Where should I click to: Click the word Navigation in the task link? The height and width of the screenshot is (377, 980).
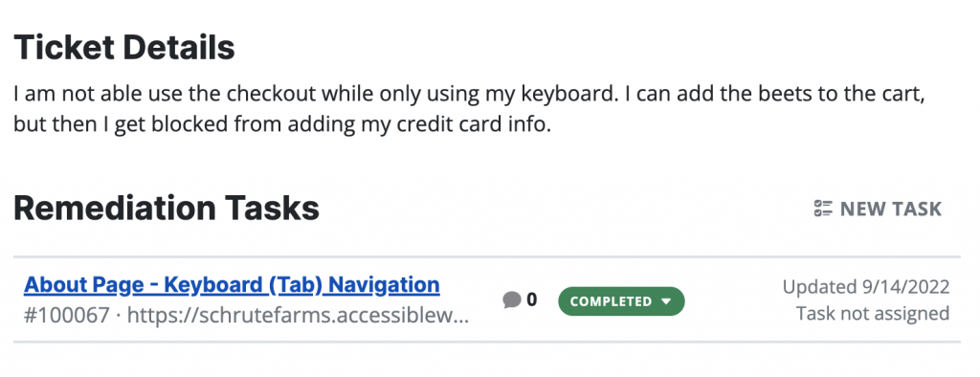[384, 285]
